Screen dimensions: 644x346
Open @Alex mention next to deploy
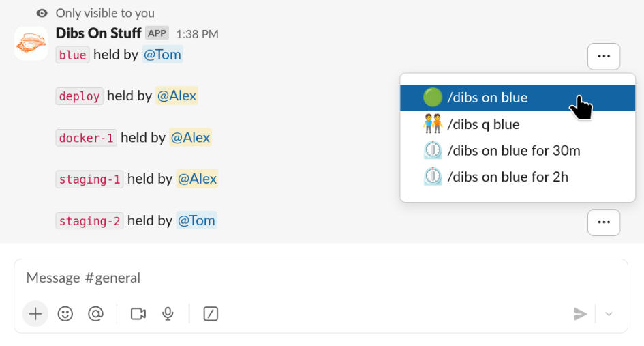pos(177,96)
